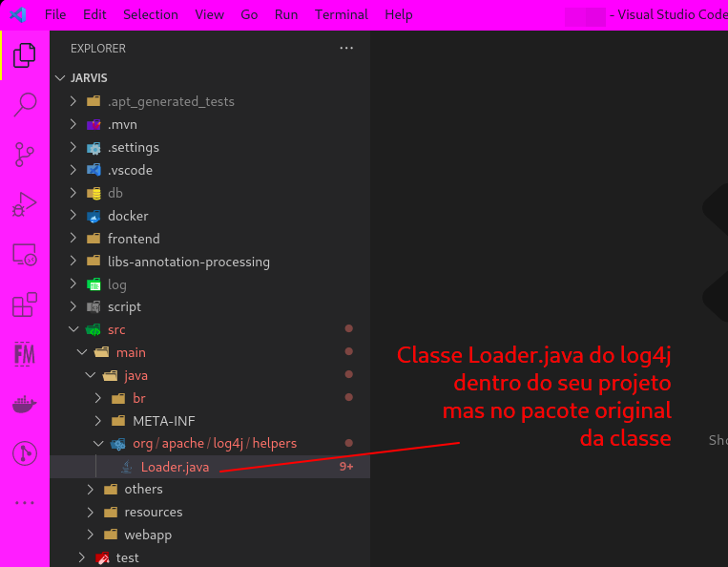Open the Git Graph circular icon
Screen dimensions: 728x567
click(x=25, y=453)
